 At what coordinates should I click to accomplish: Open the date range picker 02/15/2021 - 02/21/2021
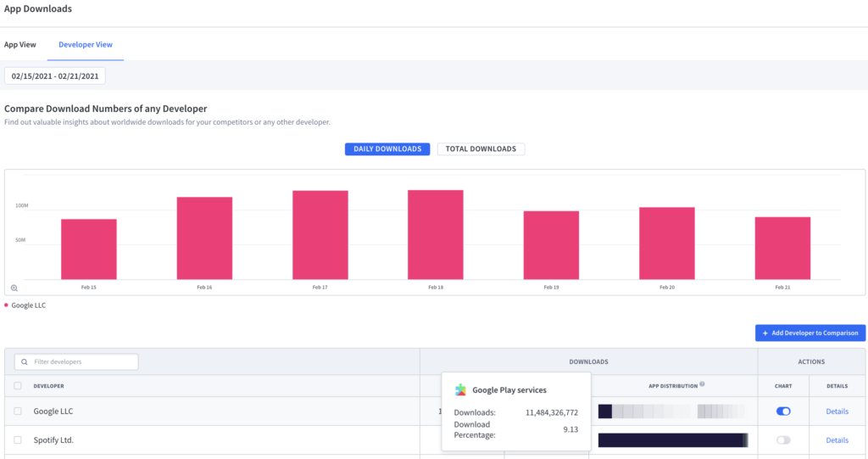tap(55, 76)
